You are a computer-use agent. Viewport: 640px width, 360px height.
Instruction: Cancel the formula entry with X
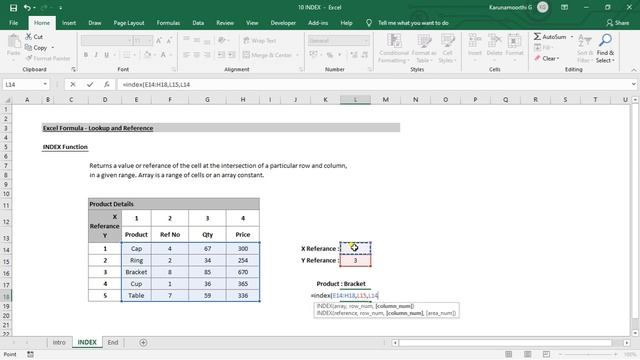73,84
